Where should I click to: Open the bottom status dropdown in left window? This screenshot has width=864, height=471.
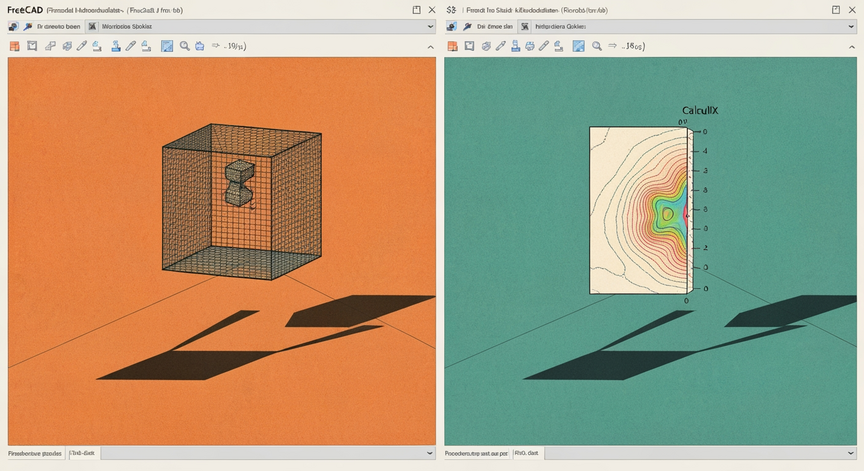click(268, 453)
